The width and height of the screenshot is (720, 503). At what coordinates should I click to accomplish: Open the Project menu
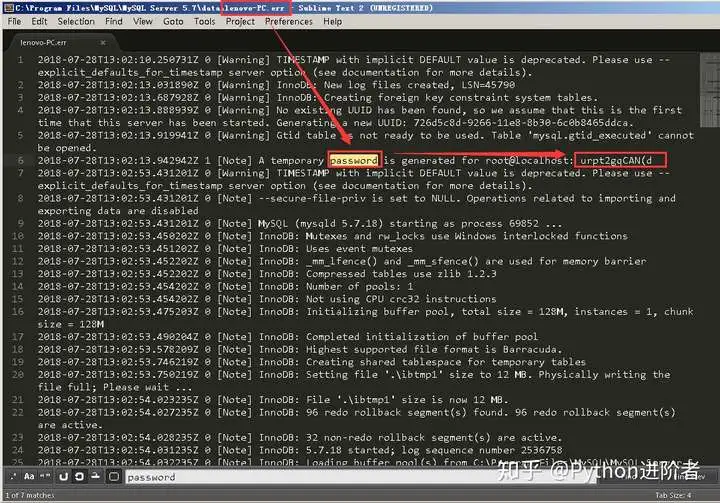click(x=240, y=22)
